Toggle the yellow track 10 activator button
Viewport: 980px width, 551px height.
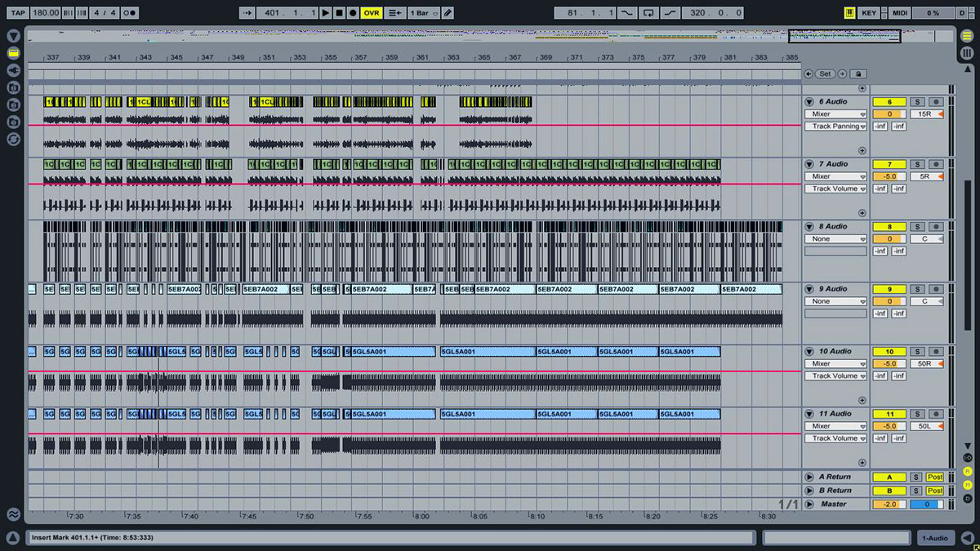coord(889,352)
